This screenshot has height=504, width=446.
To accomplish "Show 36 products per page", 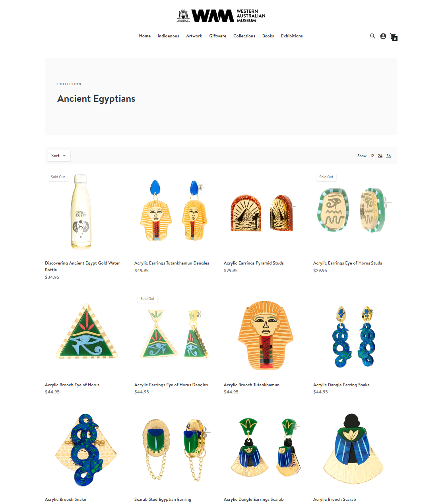I will click(388, 156).
